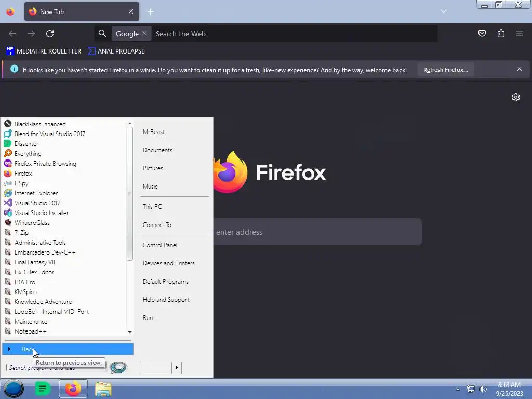Open File Explorer from taskbar
532x399 pixels.
click(103, 389)
